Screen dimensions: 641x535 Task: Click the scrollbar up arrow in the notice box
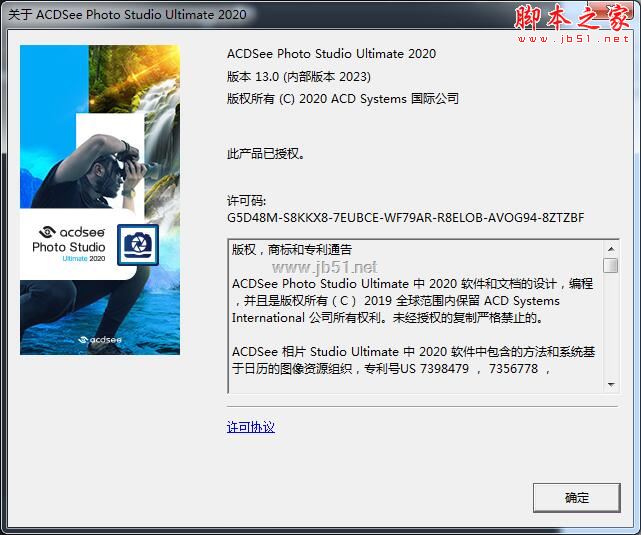pos(611,249)
